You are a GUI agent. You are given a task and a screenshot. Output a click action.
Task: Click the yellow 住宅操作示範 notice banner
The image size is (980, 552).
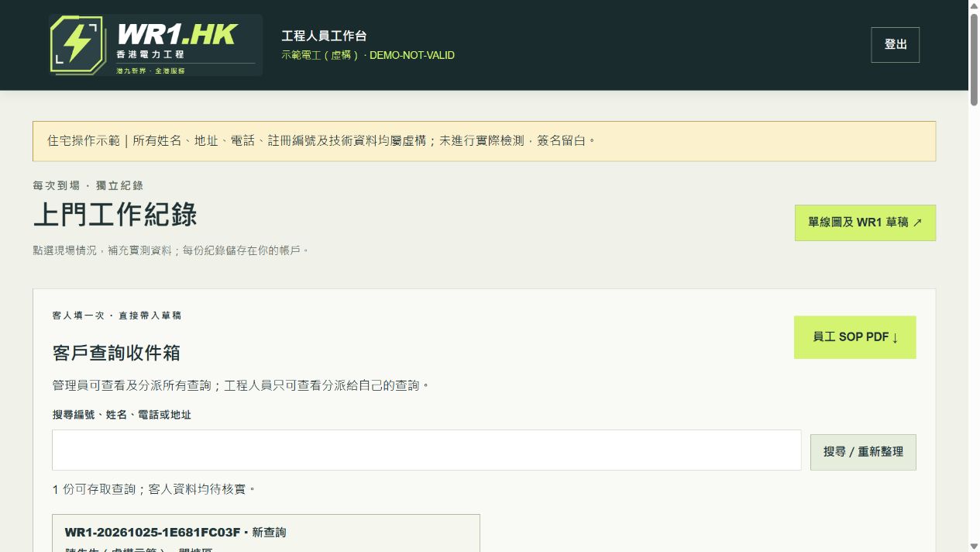(483, 141)
